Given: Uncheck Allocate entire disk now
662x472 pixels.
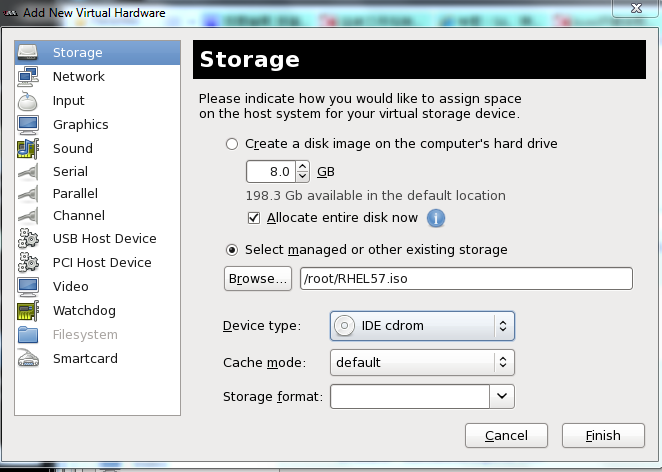Looking at the screenshot, I should [254, 218].
